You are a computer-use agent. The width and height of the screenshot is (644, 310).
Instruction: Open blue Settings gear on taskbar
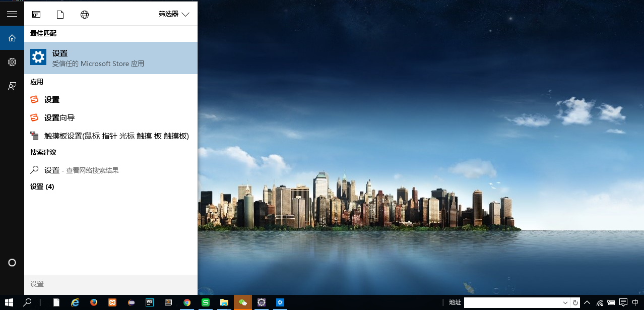(x=280, y=302)
